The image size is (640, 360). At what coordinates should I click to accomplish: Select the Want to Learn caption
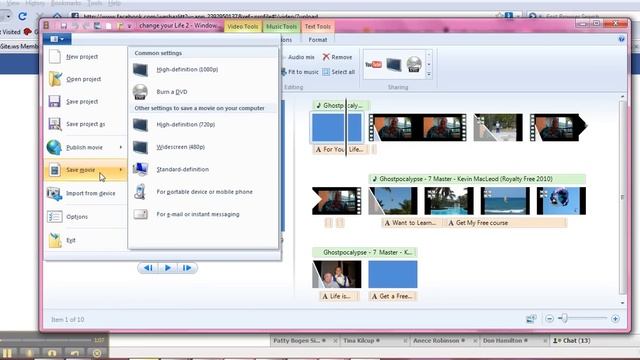pos(411,223)
